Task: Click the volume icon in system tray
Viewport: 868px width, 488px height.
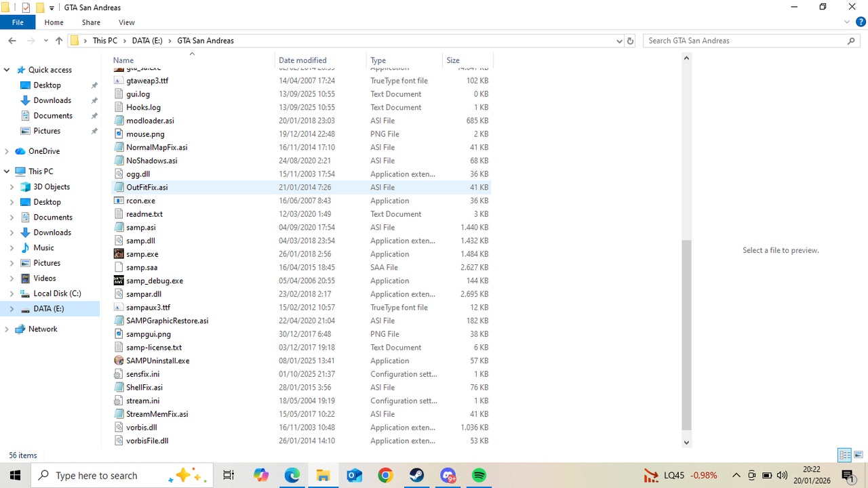Action: 782,475
